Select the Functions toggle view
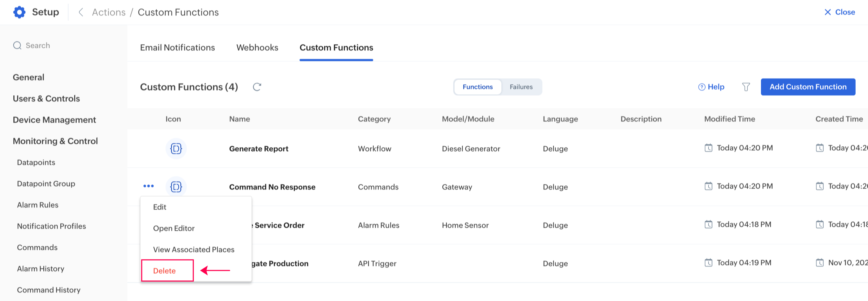Viewport: 868px width, 301px height. 477,87
